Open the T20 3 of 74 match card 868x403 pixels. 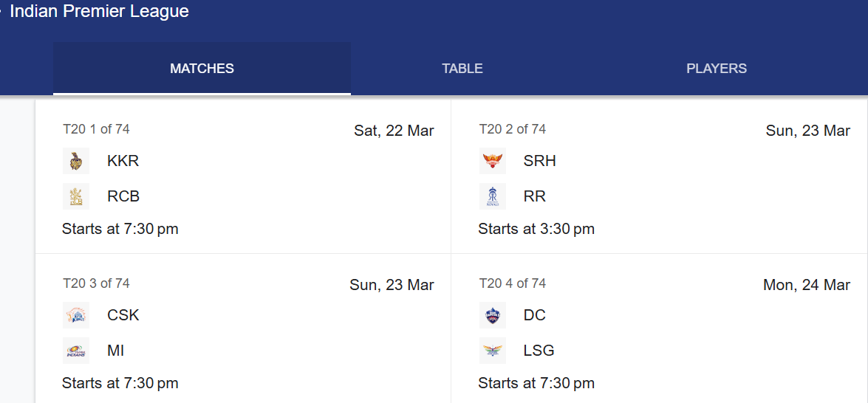pyautogui.click(x=243, y=328)
